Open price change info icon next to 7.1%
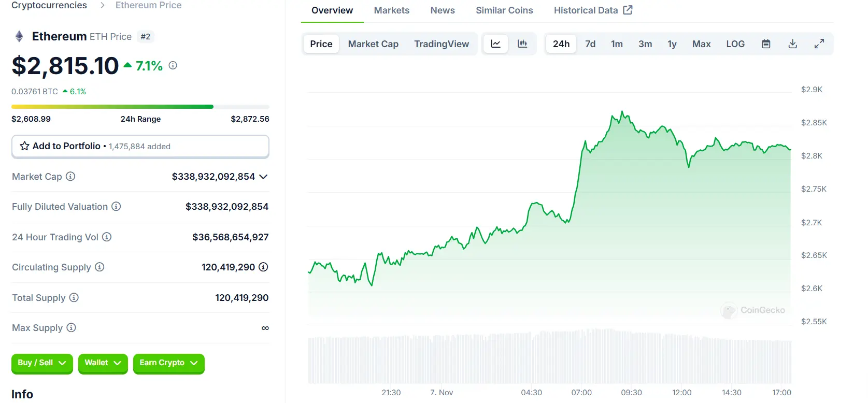868x403 pixels. (x=173, y=65)
